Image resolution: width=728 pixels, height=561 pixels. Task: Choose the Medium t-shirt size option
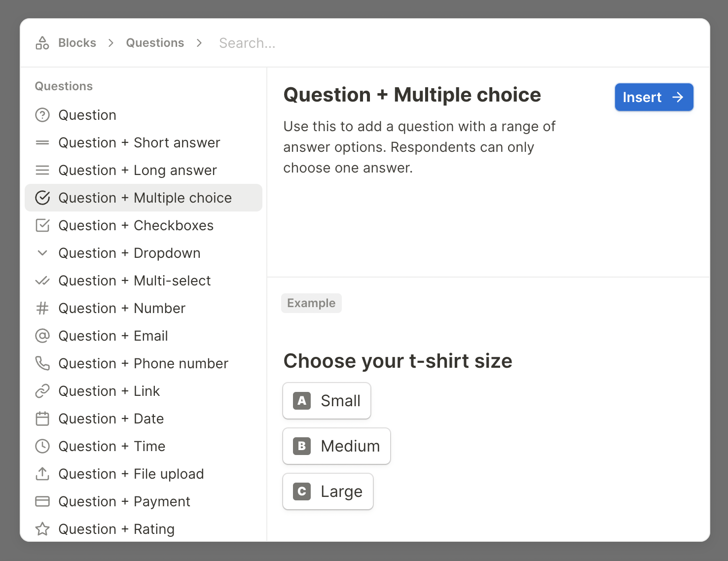tap(336, 446)
